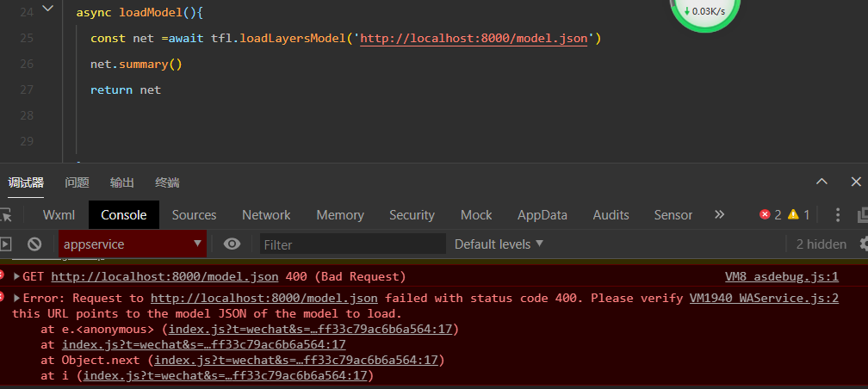Clear the console with the block icon

(x=34, y=244)
